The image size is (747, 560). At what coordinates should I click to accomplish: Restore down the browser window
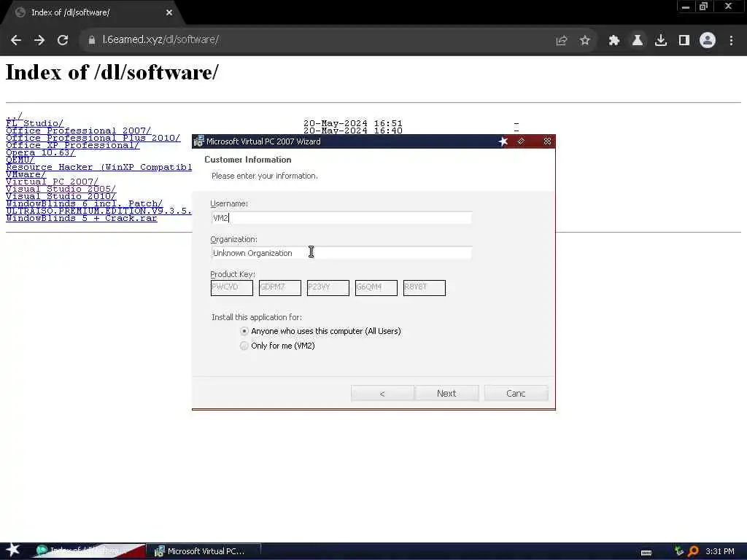(x=704, y=7)
